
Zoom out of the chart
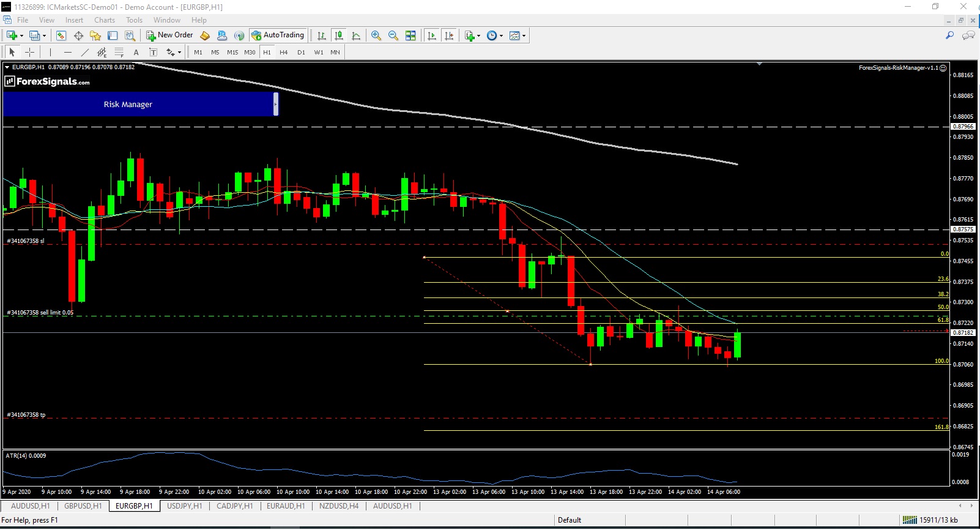(x=393, y=35)
